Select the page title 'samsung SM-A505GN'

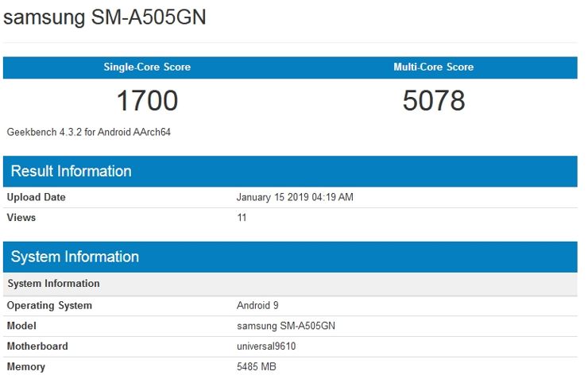point(105,17)
